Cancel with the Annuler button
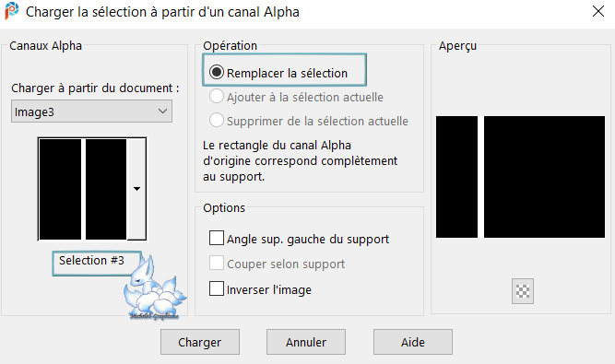 [x=306, y=342]
